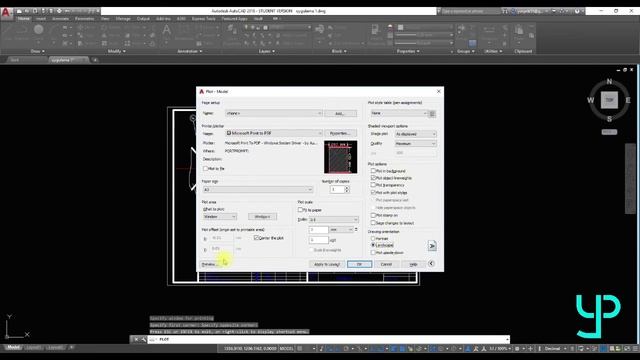The image size is (640, 360).
Task: Click the PLOT command line input
Action: [x=329, y=339]
